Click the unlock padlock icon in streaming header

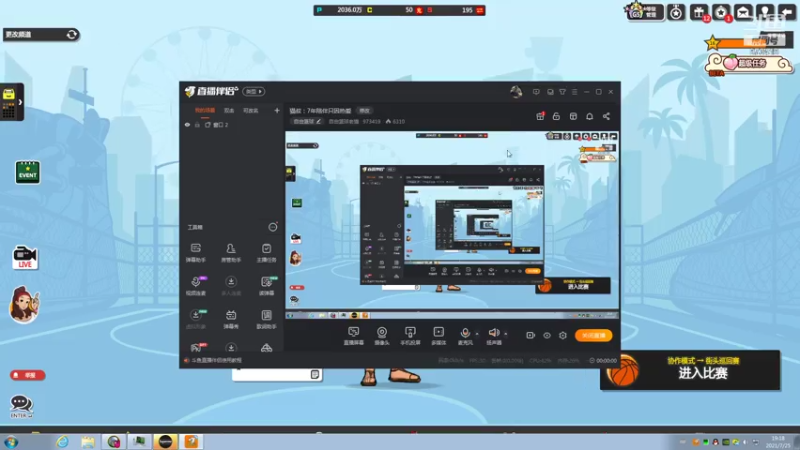click(x=556, y=116)
